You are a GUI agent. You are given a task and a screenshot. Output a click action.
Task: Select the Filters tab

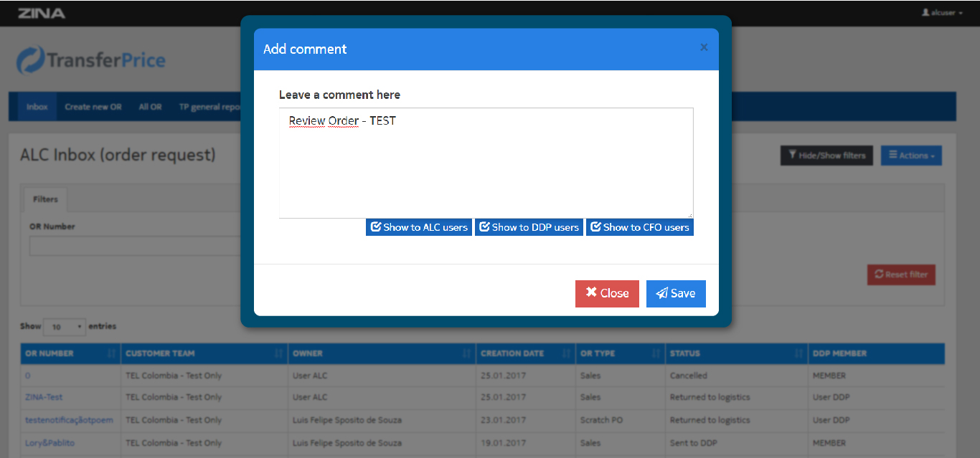(x=45, y=199)
